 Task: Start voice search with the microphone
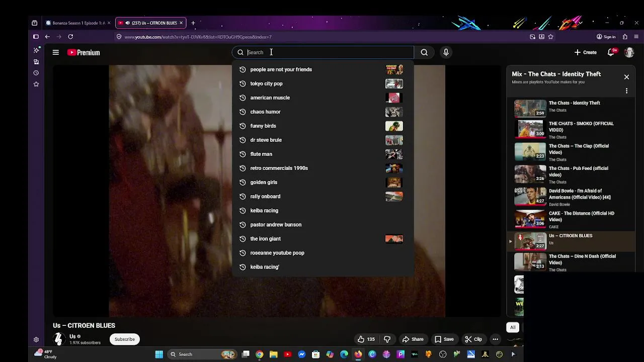click(446, 52)
